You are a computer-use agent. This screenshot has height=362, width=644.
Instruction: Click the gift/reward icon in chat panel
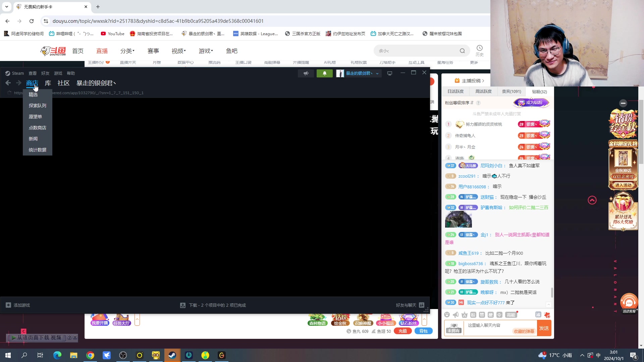coord(548,315)
